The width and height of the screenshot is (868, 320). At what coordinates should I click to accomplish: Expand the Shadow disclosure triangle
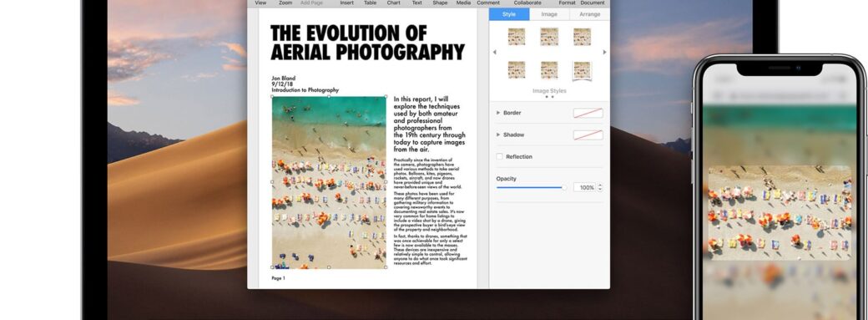click(498, 135)
